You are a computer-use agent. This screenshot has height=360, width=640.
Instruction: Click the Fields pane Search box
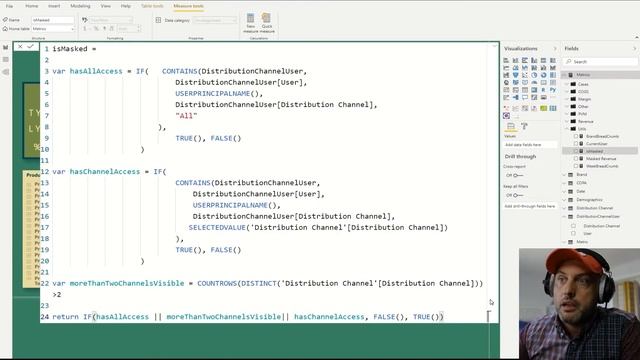point(600,62)
